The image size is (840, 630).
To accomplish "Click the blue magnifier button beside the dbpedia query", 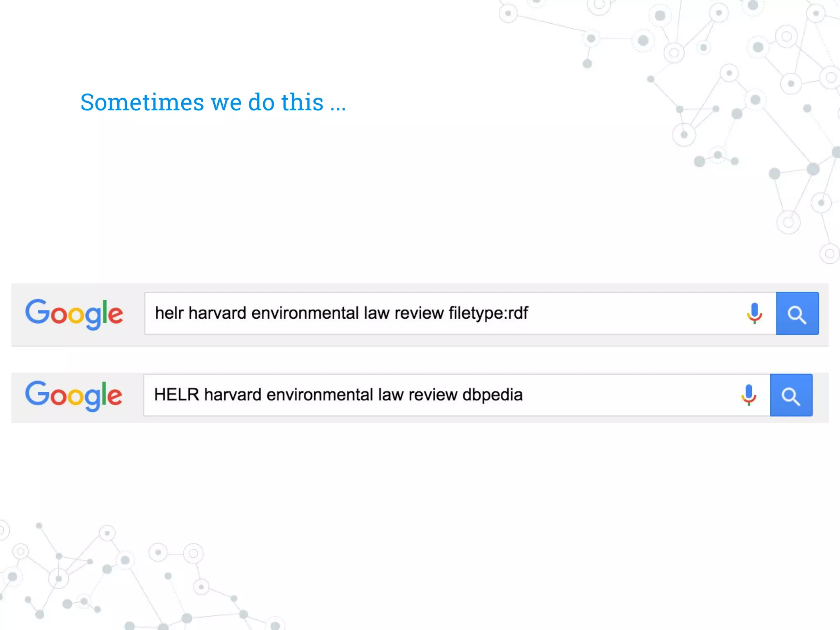I will tap(791, 395).
